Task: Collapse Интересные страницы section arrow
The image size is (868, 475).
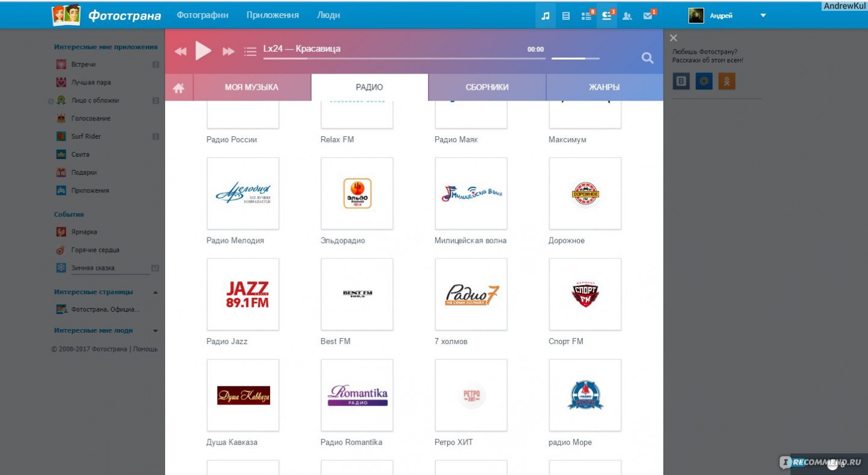Action: tap(156, 292)
